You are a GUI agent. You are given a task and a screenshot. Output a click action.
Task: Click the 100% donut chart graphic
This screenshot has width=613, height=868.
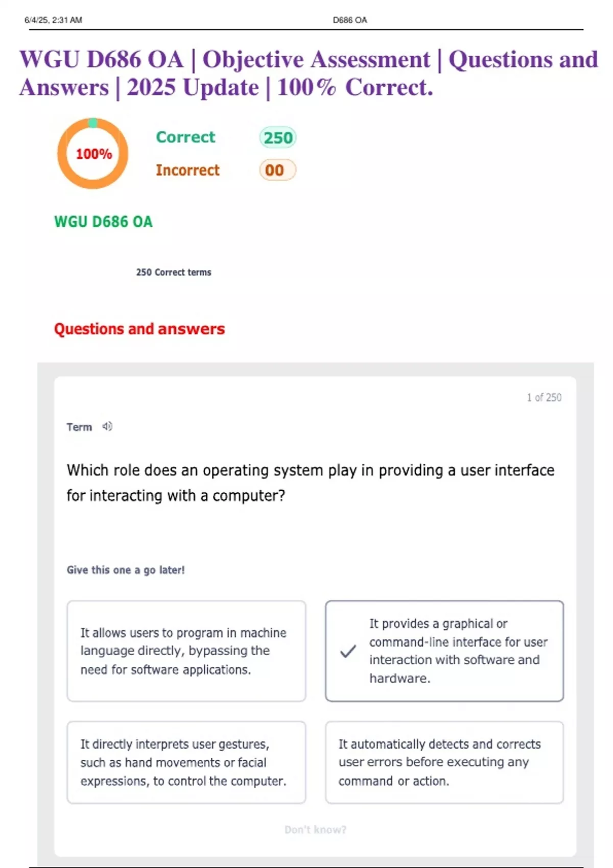pyautogui.click(x=93, y=153)
